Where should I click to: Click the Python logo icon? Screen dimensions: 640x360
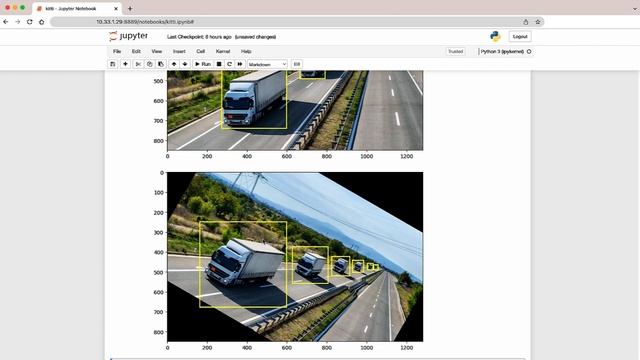point(495,36)
